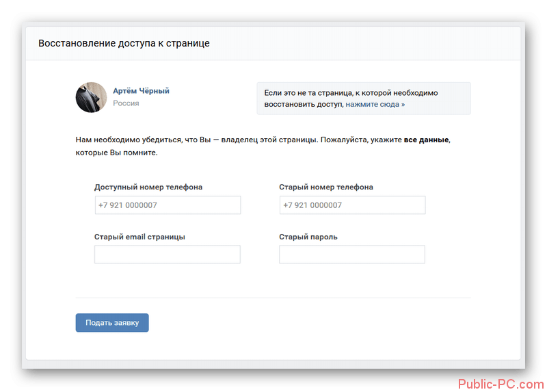547x392 pixels.
Task: Click the divider line above Подать заявку
Action: coord(273,298)
